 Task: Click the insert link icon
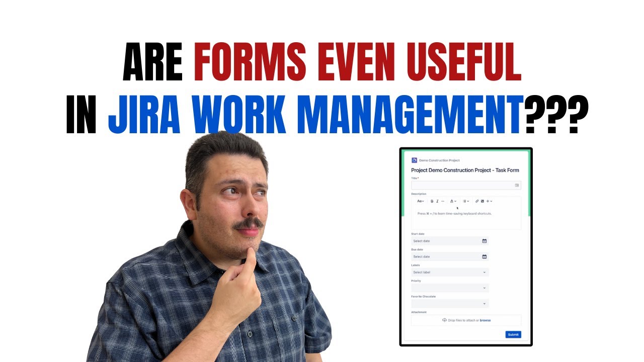click(477, 201)
